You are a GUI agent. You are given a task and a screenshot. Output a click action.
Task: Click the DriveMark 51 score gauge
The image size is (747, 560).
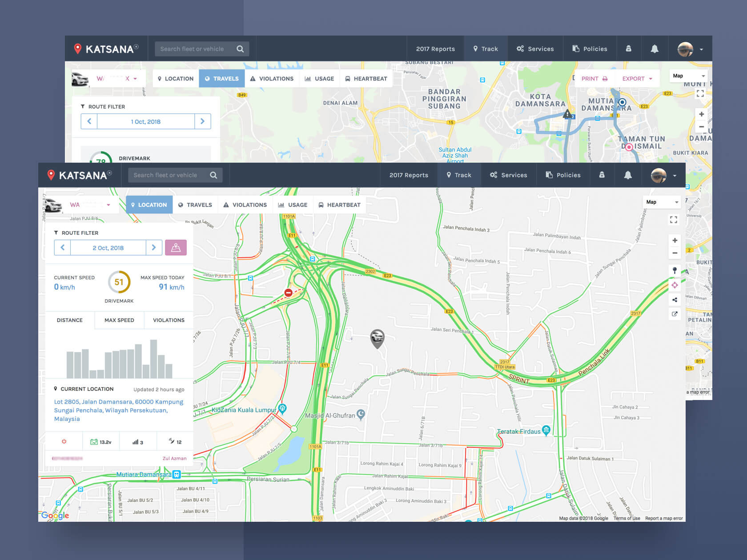119,282
